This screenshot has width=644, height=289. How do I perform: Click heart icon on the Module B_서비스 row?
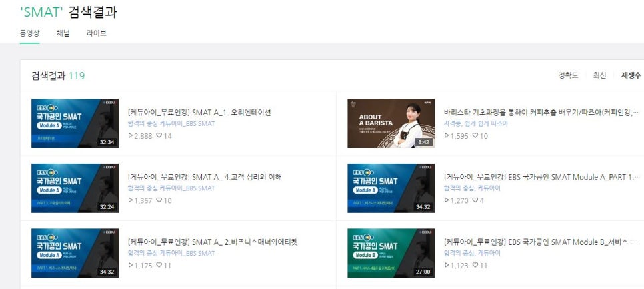coord(475,265)
